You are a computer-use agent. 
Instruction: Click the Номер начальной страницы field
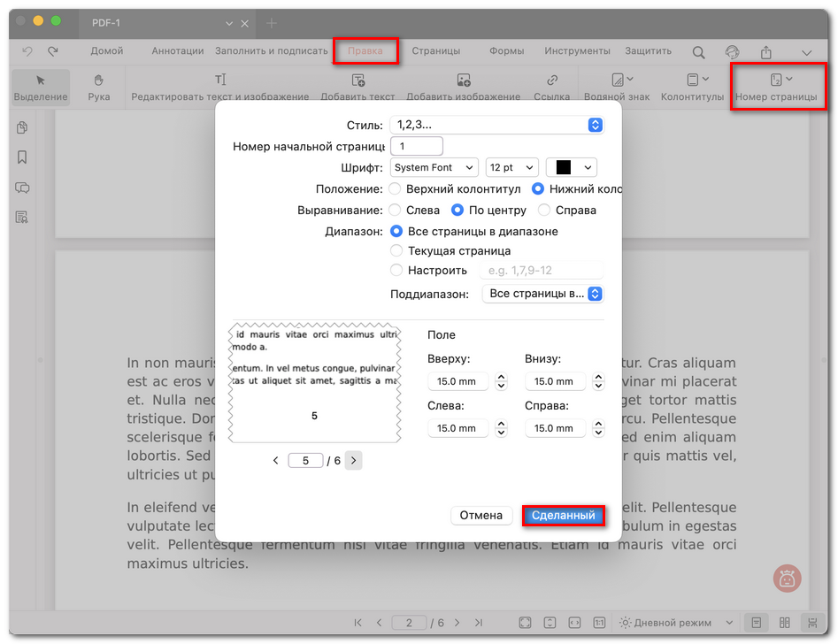click(x=416, y=146)
